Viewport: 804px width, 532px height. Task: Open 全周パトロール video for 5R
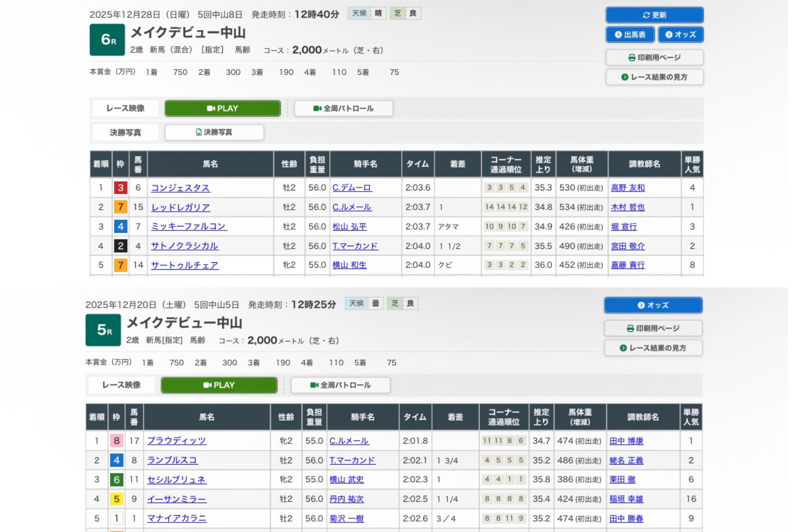coord(340,385)
